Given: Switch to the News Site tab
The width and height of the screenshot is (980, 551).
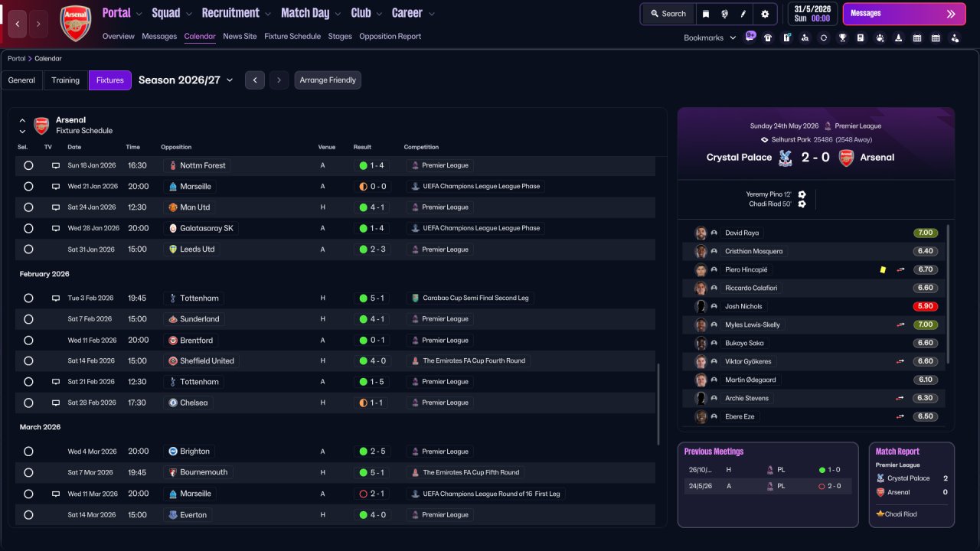Looking at the screenshot, I should point(240,36).
